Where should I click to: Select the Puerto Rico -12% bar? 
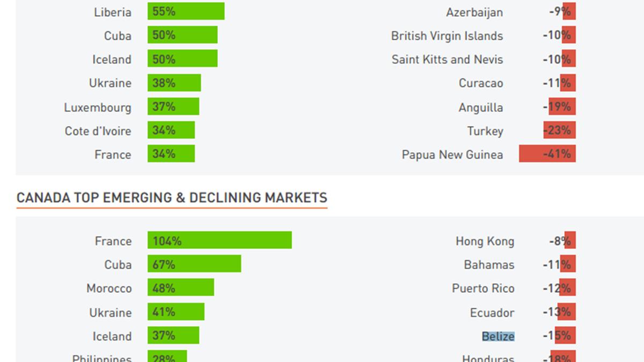click(568, 287)
